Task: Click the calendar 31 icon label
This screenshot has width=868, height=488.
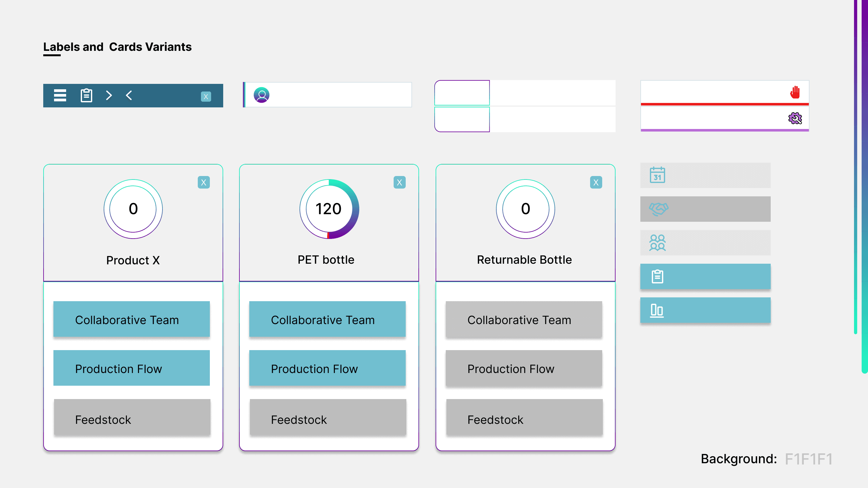Action: [657, 175]
